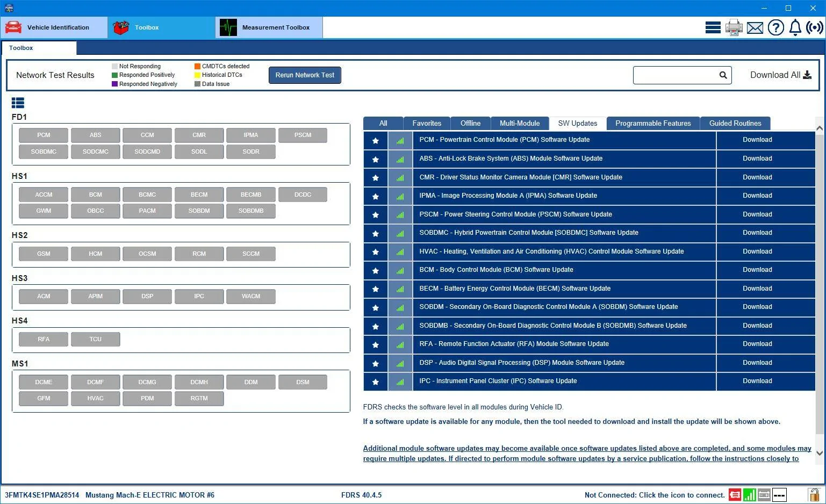This screenshot has width=826, height=504.
Task: Open the mail envelope icon
Action: (755, 28)
